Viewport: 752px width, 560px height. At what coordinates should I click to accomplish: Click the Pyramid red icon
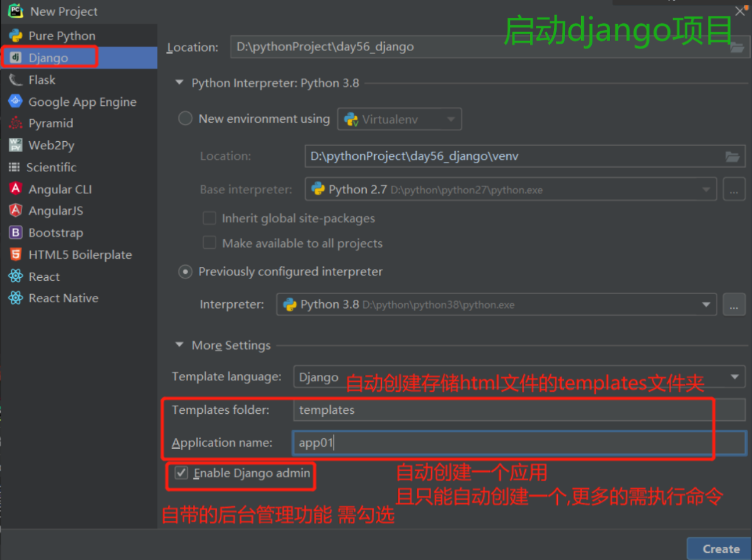point(15,123)
